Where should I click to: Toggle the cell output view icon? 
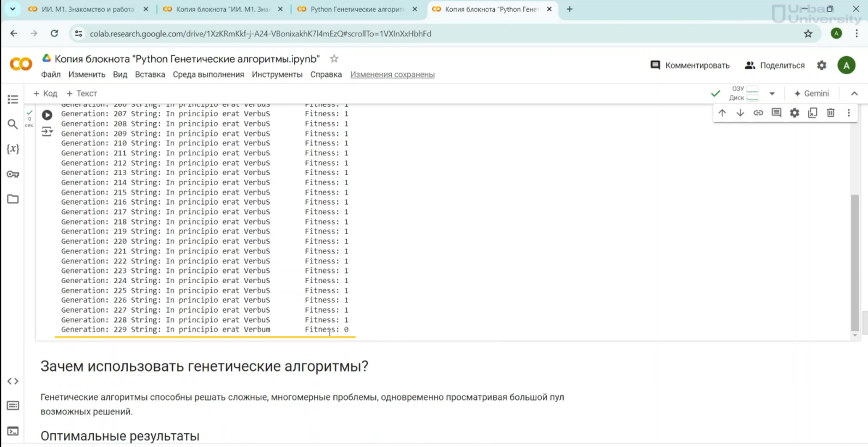(47, 132)
